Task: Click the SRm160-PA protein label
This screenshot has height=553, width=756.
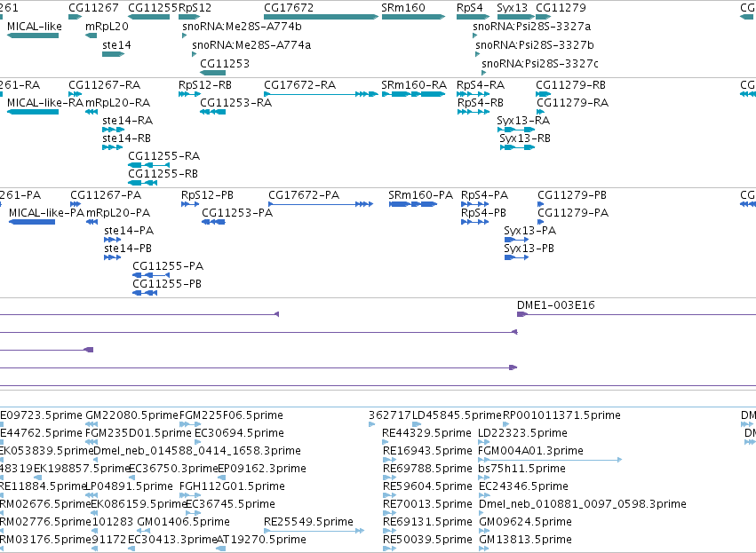Action: [x=420, y=195]
